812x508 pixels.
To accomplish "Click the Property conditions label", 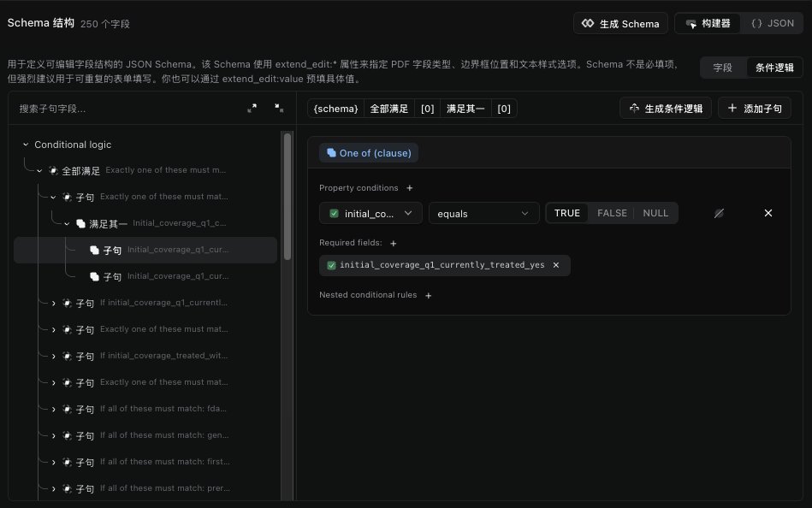I will click(359, 188).
